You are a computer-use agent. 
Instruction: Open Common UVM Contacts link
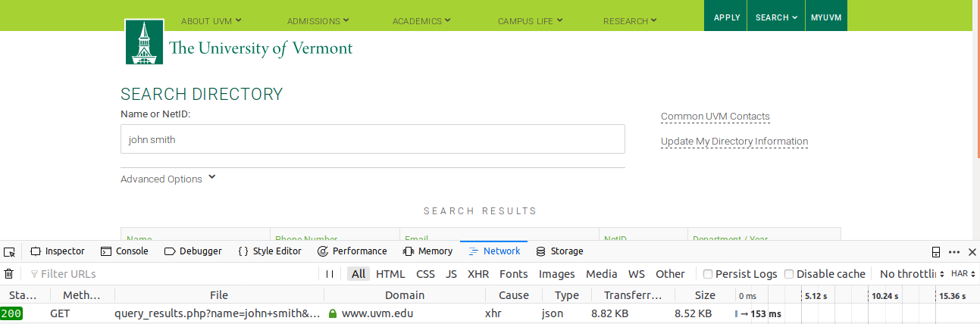click(x=715, y=117)
